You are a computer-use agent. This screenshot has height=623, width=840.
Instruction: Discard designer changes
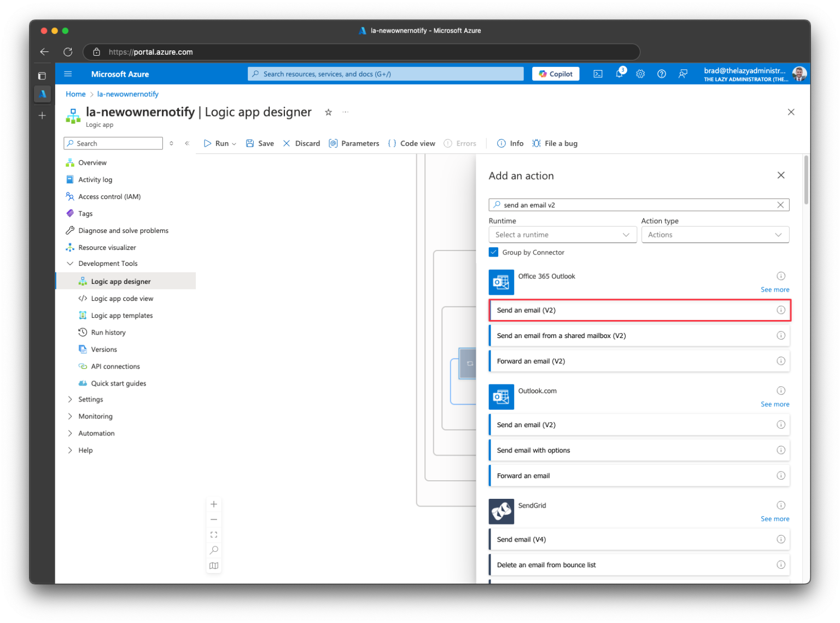point(301,143)
